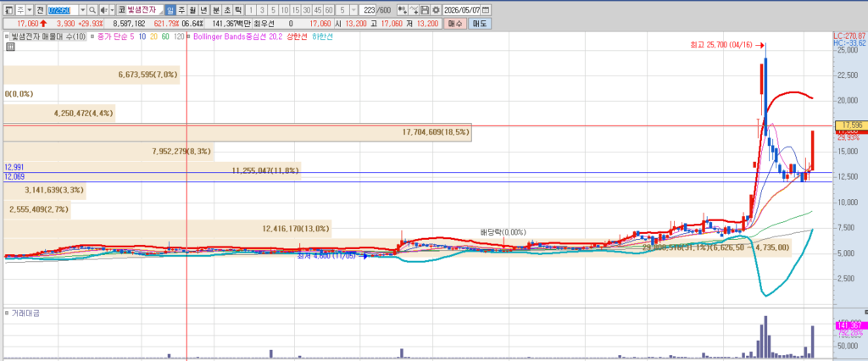Viewport: 868px width, 361px height.
Task: Click the 종가 단순 5 moving average label
Action: pos(115,36)
